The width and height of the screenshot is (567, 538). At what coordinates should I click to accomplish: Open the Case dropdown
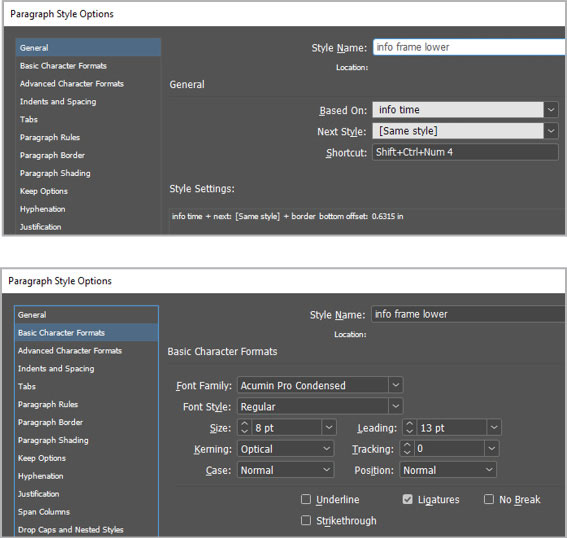click(286, 470)
